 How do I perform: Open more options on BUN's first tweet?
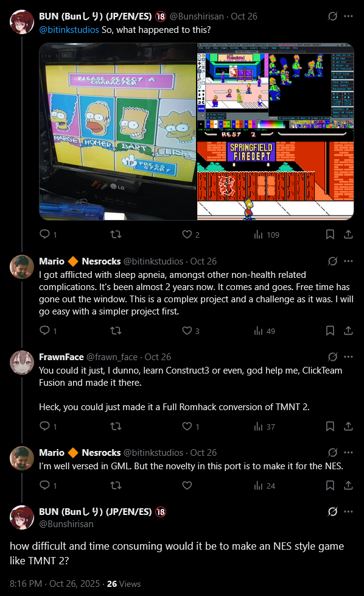tap(348, 16)
